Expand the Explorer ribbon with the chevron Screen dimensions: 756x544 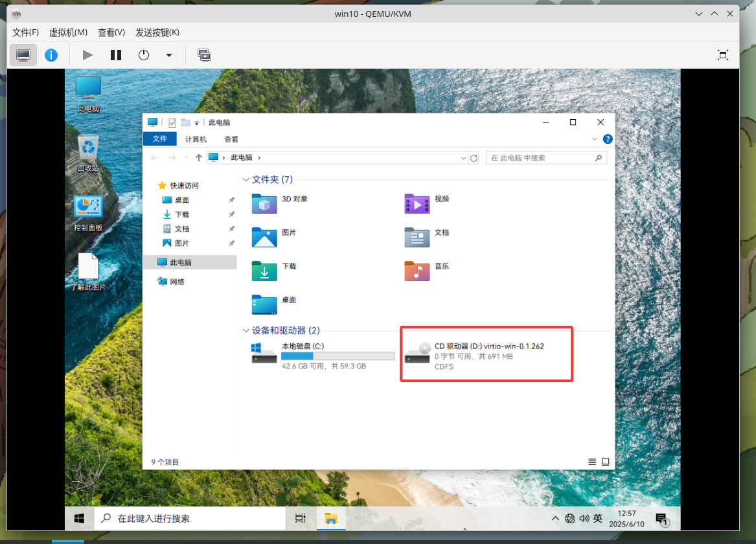pos(595,139)
